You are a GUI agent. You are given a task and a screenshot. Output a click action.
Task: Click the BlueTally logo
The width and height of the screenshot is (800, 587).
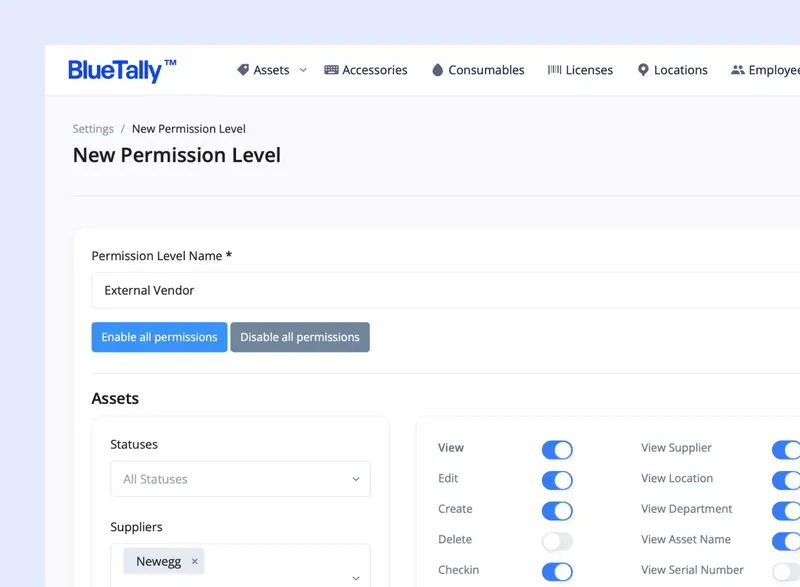coord(122,70)
